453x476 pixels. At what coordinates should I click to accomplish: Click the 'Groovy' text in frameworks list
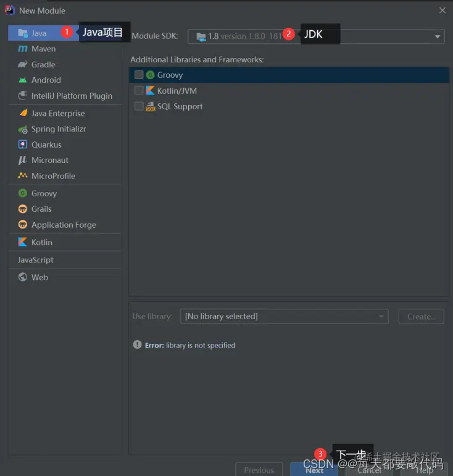tap(170, 75)
